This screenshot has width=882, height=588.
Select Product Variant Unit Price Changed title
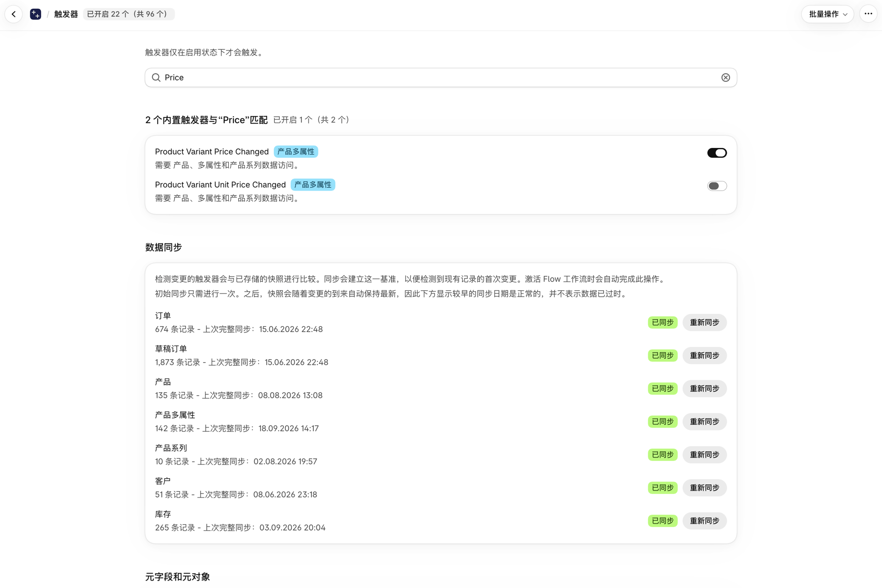220,185
